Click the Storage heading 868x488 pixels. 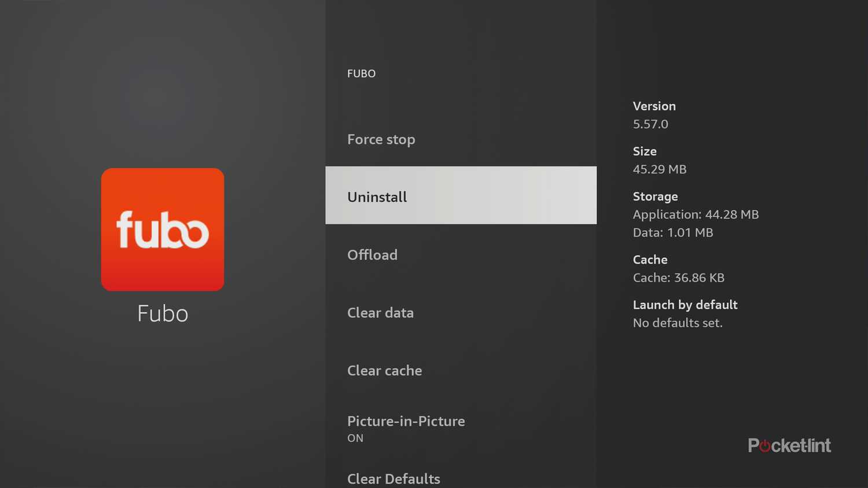click(656, 197)
